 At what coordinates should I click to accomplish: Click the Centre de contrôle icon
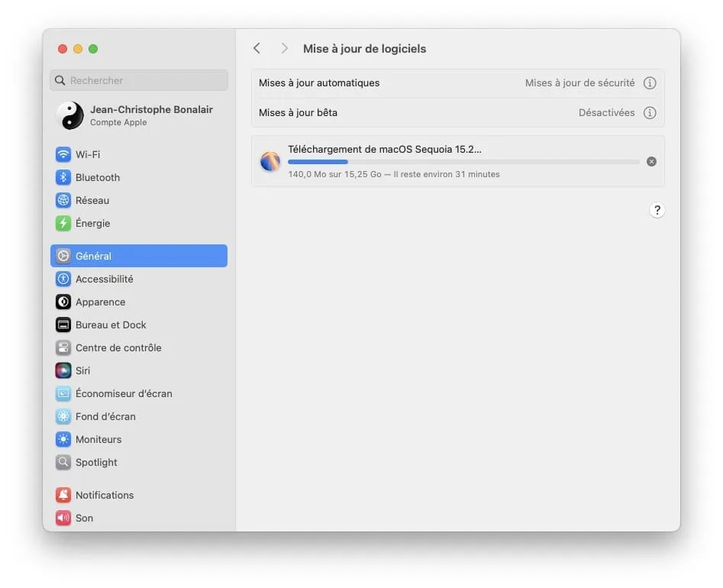[63, 347]
